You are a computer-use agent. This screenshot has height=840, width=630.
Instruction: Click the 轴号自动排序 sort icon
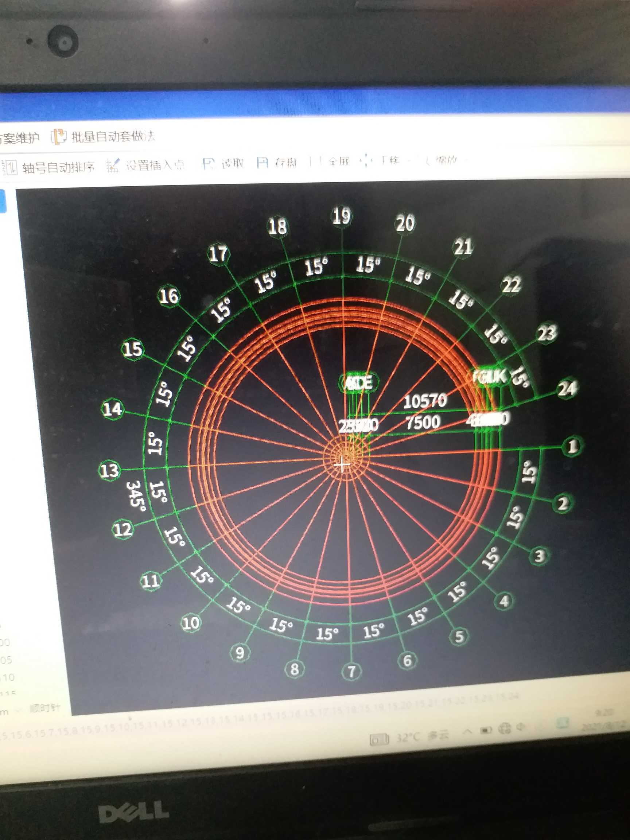10,167
